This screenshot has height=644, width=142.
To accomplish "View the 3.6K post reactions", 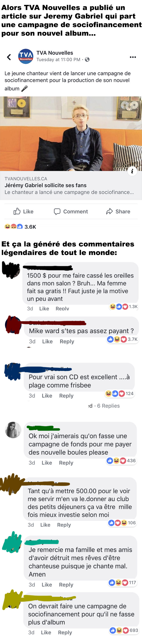I will 20,226.
